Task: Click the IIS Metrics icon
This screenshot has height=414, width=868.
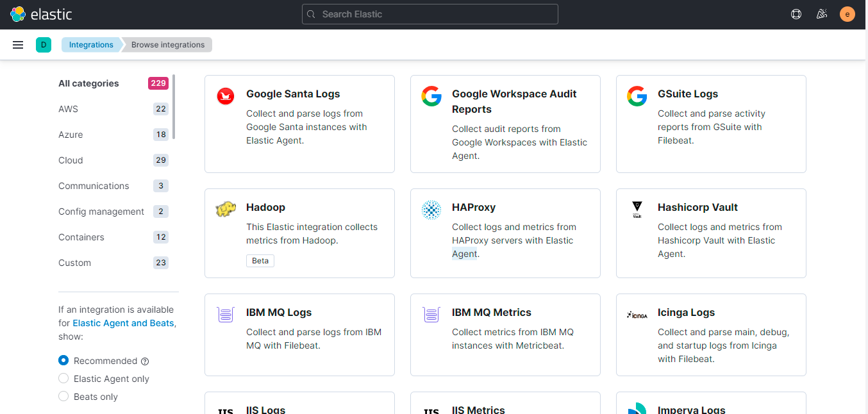Action: 431,410
